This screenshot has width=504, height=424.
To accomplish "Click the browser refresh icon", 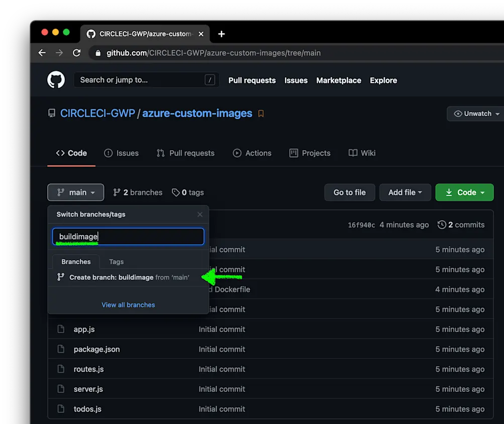I will (x=76, y=52).
